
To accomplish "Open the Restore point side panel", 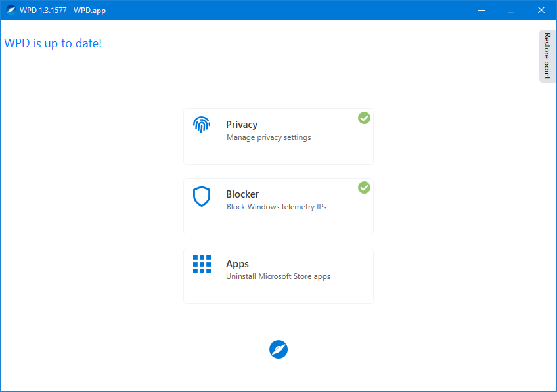I will [546, 56].
